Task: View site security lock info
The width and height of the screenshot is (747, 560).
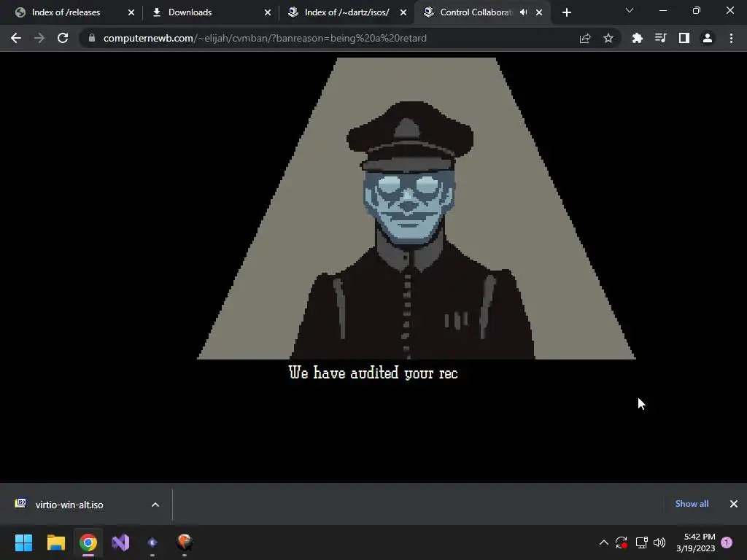Action: pyautogui.click(x=91, y=38)
